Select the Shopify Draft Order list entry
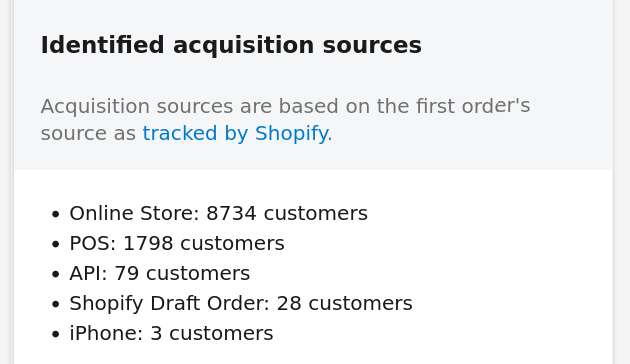The height and width of the screenshot is (364, 630). [241, 303]
